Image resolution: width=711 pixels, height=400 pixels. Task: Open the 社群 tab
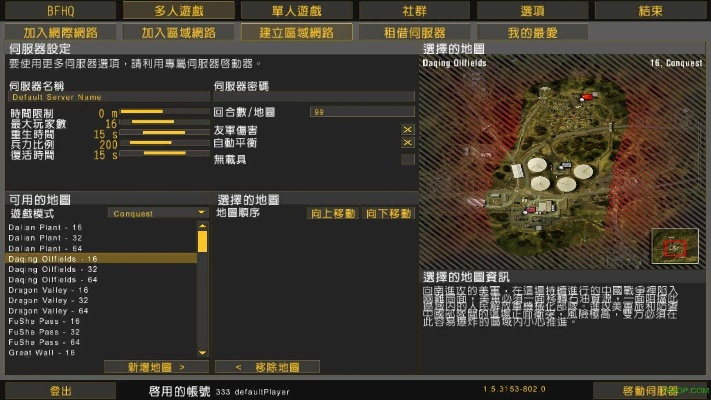[414, 10]
